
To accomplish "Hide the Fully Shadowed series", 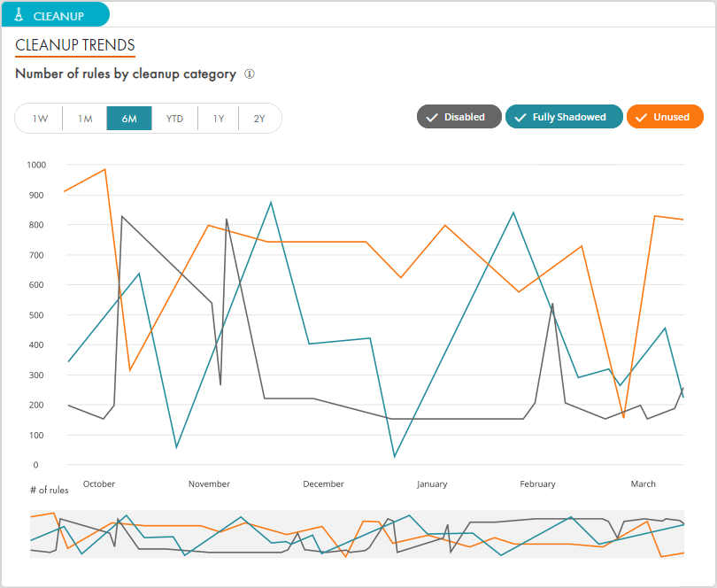I will click(x=563, y=117).
